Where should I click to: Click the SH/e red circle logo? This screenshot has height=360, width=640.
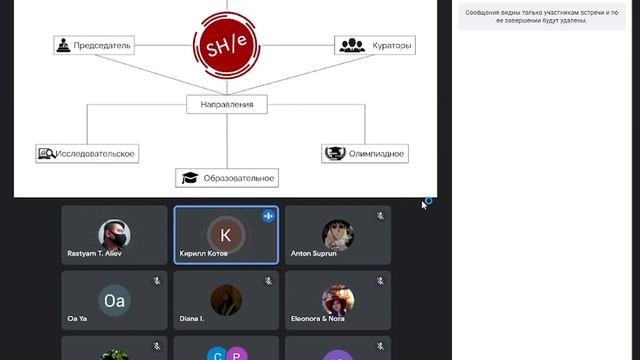[x=227, y=45]
